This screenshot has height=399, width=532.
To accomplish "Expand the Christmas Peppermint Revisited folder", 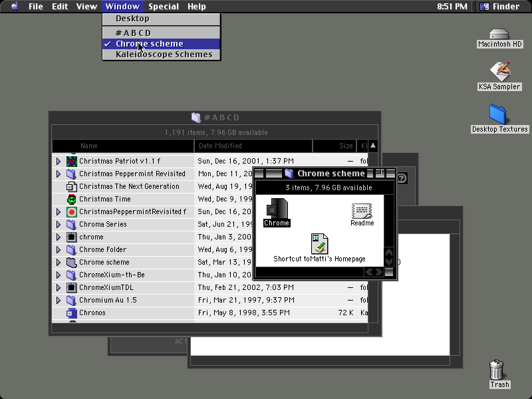I will tap(59, 174).
